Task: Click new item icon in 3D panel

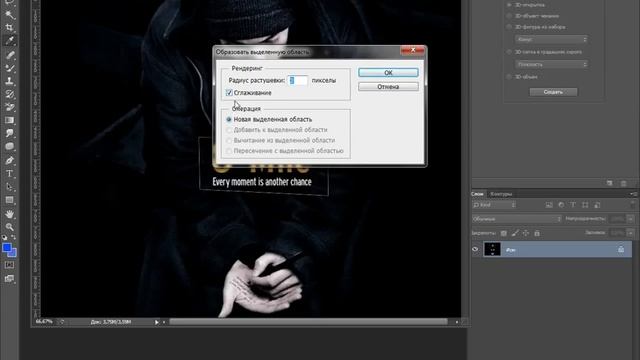Action: (x=609, y=183)
